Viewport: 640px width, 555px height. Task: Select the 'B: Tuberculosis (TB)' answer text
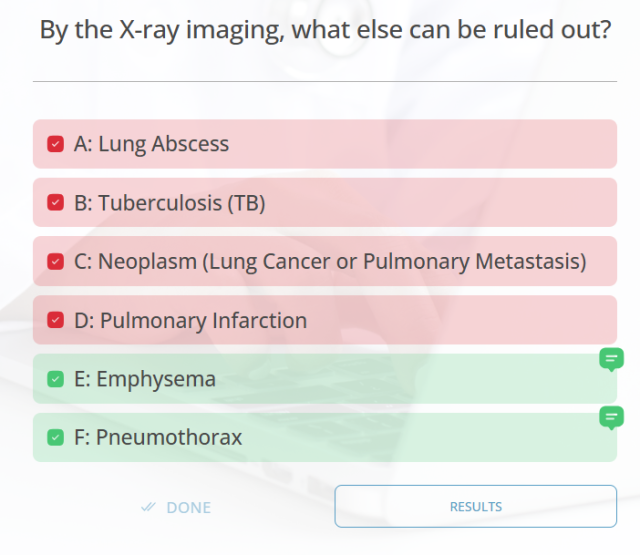pyautogui.click(x=169, y=203)
